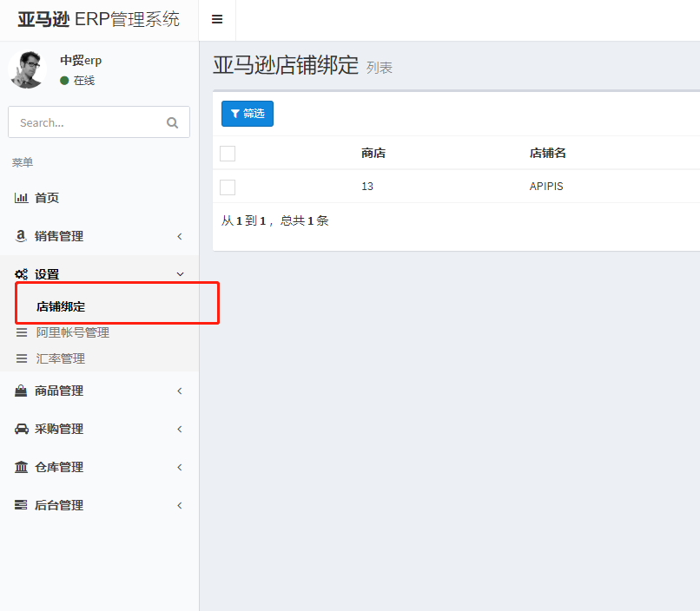Click the bar chart icon beside 首页
The image size is (700, 611).
click(x=21, y=198)
